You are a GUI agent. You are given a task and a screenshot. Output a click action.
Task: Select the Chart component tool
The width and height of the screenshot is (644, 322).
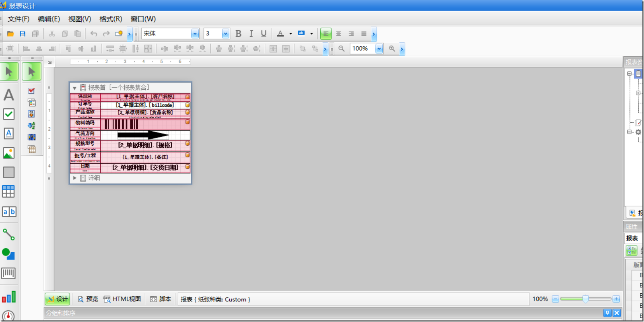click(x=9, y=297)
